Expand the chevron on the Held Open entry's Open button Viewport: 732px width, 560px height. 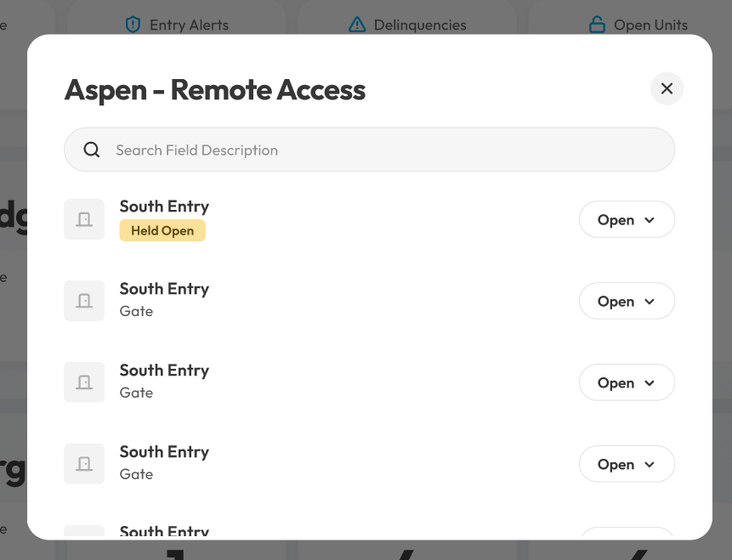pyautogui.click(x=649, y=219)
